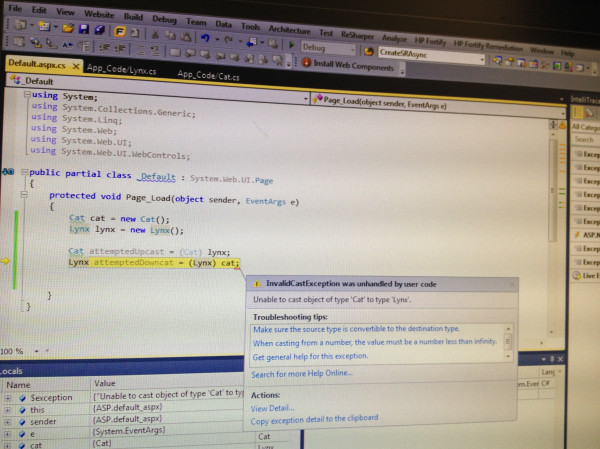Click the View Detail action link
The image size is (600, 449).
(272, 408)
